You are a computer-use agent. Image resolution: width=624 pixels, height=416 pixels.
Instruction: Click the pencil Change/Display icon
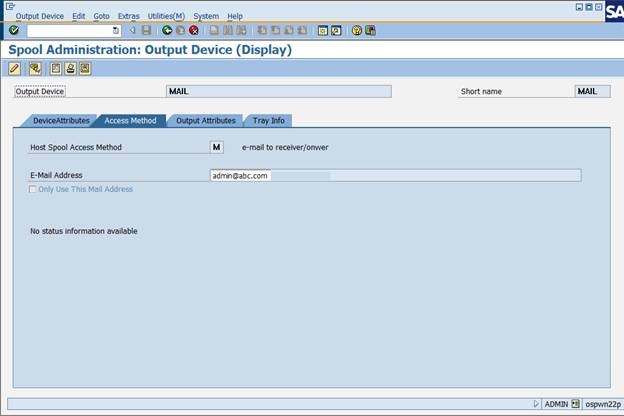pos(15,69)
